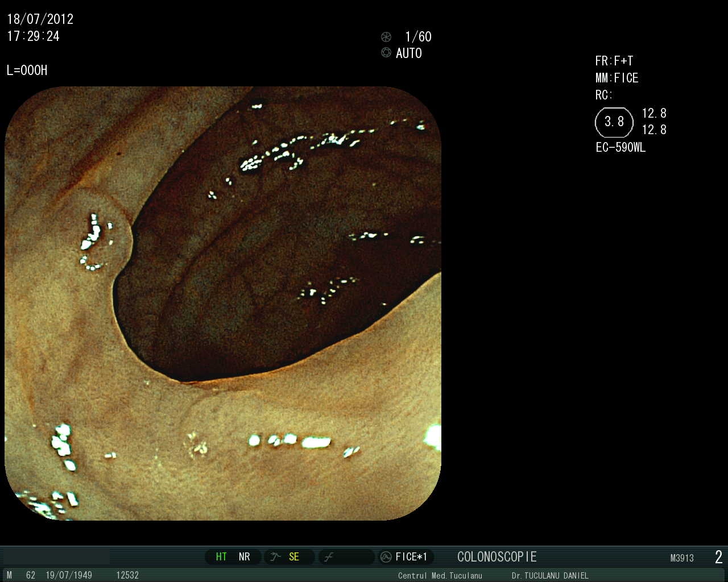
Task: Click the FICE*1 mode label
Action: click(411, 557)
